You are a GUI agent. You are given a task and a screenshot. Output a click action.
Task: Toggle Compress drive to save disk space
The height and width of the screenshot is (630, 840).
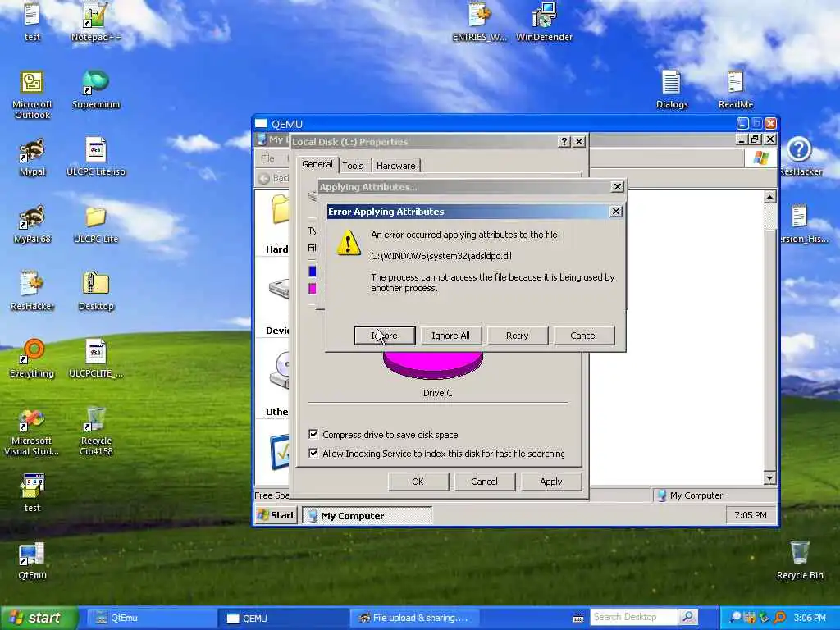tap(313, 434)
